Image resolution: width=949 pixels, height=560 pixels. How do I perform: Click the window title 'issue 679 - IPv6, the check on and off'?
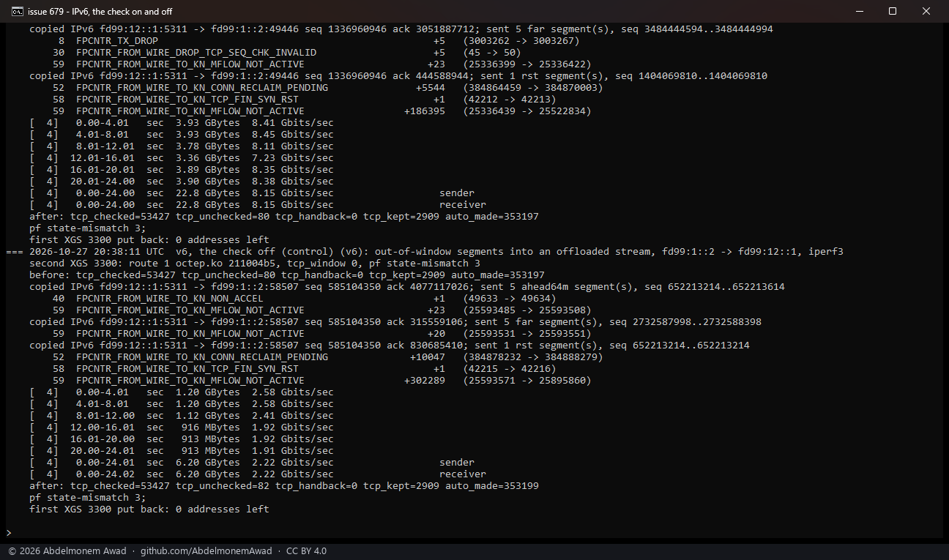pyautogui.click(x=100, y=11)
